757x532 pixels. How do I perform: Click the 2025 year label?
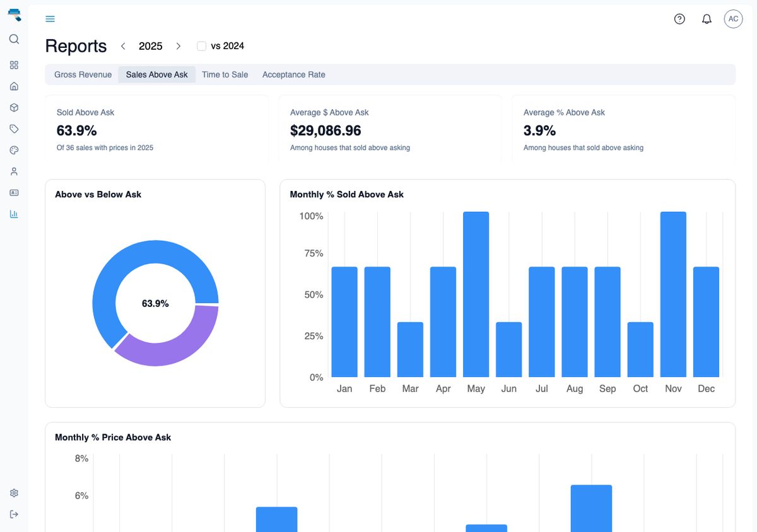(x=151, y=46)
